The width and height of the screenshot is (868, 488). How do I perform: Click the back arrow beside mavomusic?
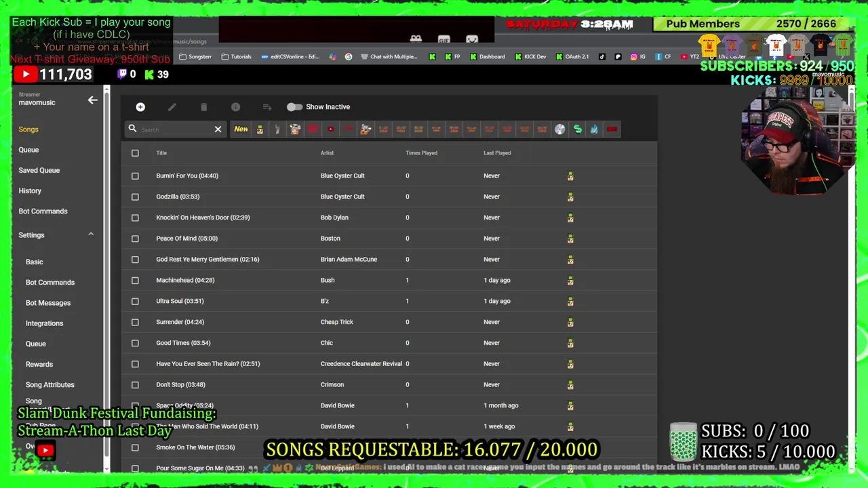click(92, 100)
